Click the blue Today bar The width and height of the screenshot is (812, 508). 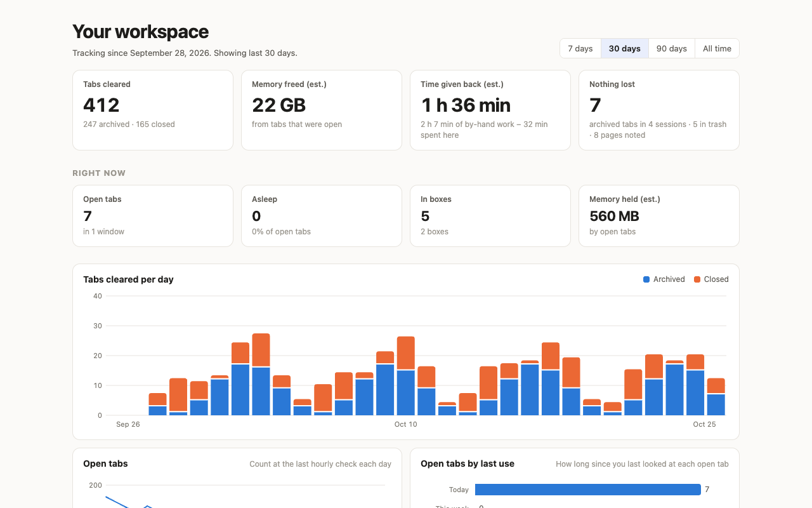click(588, 490)
